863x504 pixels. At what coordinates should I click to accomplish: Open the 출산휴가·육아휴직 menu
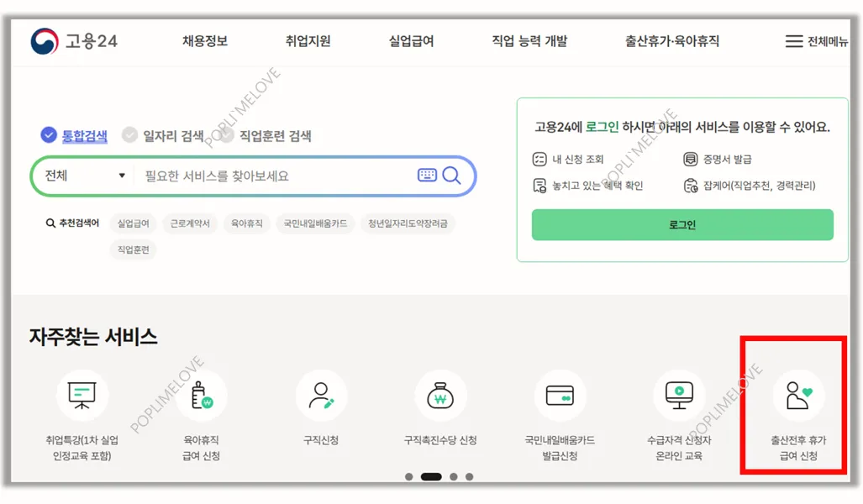pyautogui.click(x=672, y=41)
